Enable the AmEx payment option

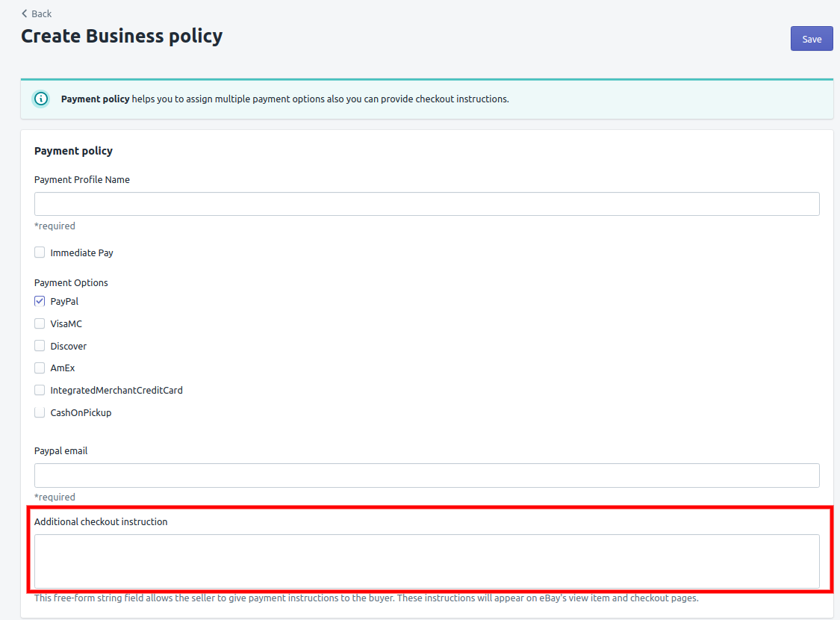click(x=40, y=368)
